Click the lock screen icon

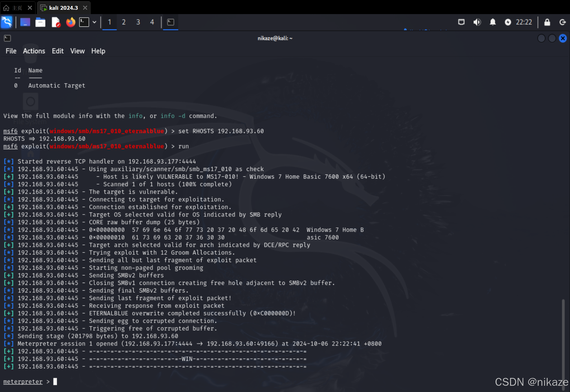coord(547,22)
